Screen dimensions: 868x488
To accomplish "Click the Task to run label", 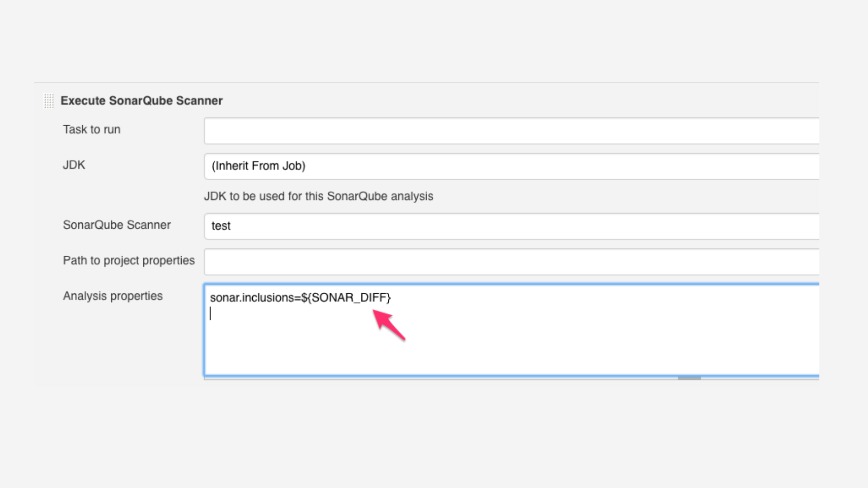I will point(92,130).
